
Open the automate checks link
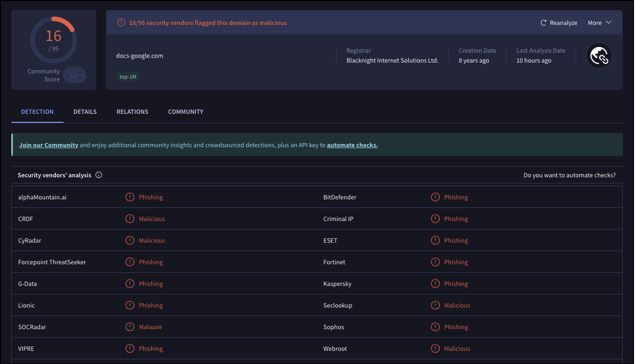click(352, 145)
